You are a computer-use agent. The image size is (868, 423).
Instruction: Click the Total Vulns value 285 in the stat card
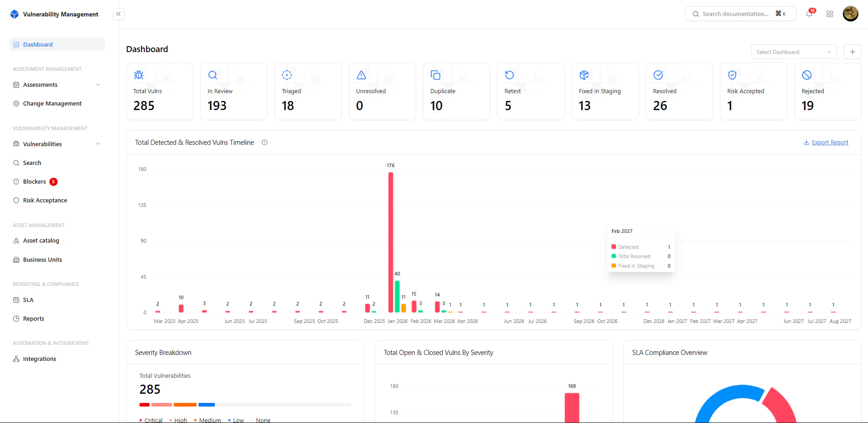point(144,106)
